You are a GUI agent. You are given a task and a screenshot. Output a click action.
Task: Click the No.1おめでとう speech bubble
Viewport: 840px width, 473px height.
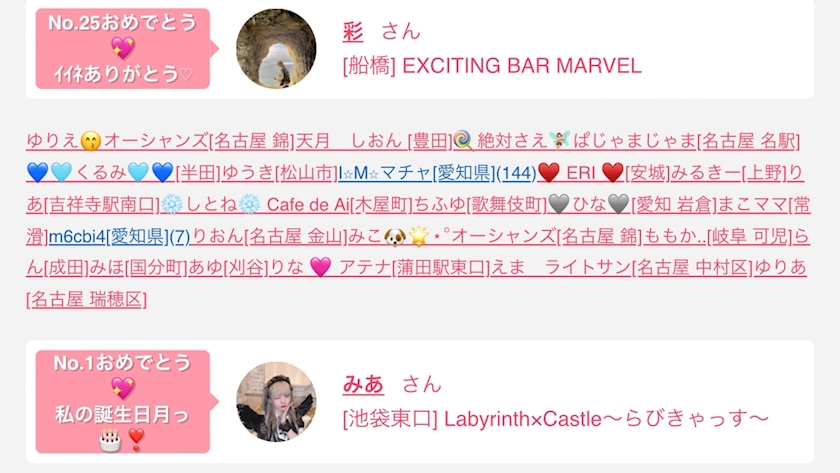(x=123, y=402)
